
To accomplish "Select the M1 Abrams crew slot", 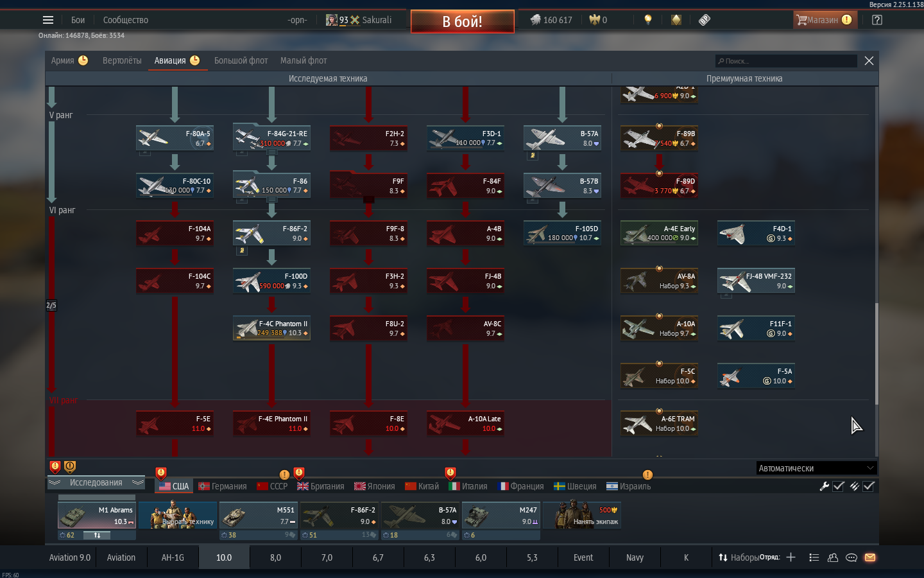I will [96, 515].
